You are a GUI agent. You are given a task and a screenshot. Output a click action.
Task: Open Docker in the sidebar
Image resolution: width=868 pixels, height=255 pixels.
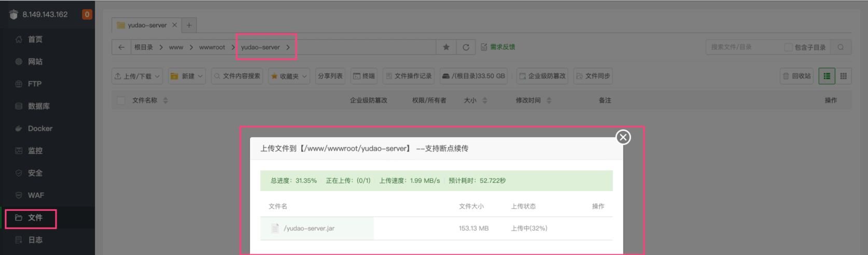(40, 128)
